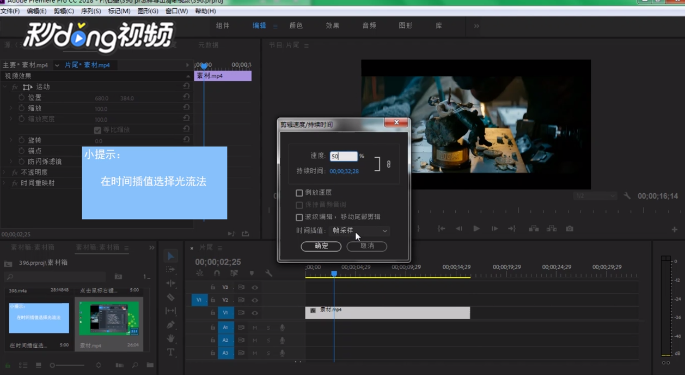Click the blue duration timecode value
685x375 pixels.
pyautogui.click(x=344, y=171)
